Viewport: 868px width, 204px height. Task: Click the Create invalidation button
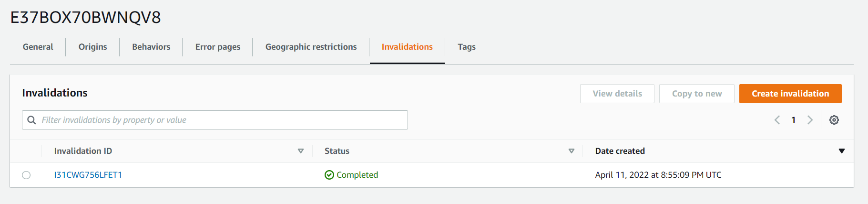790,94
